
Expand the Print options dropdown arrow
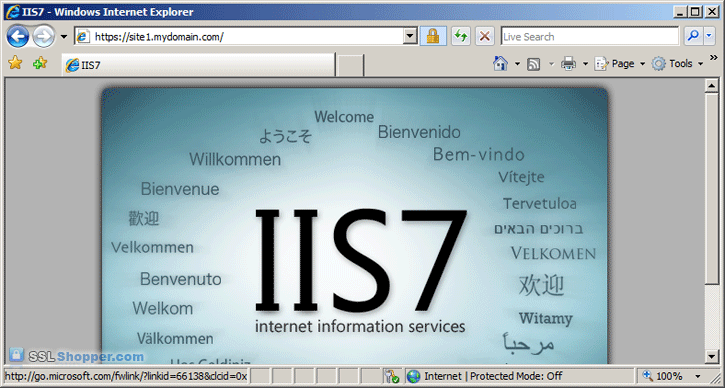[585, 64]
